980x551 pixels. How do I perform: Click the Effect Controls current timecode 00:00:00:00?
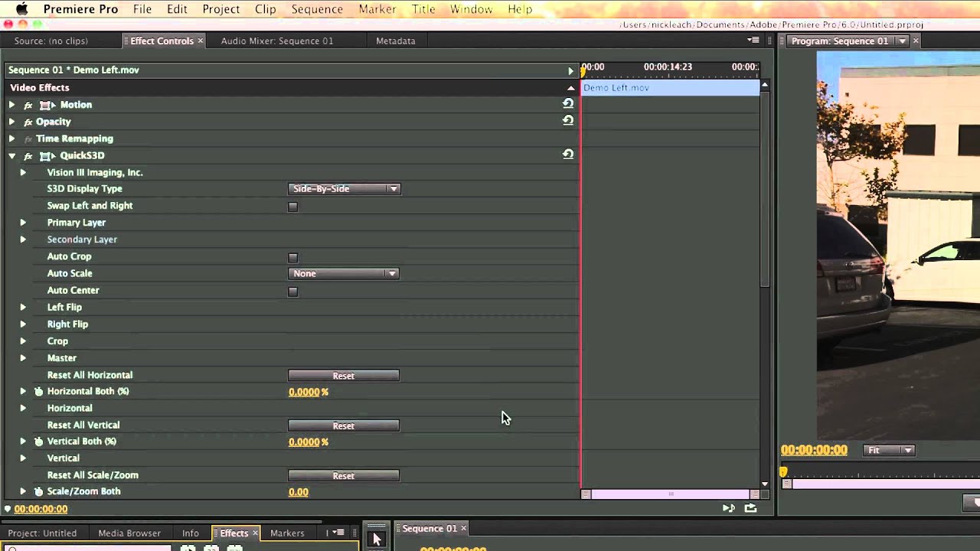click(41, 509)
